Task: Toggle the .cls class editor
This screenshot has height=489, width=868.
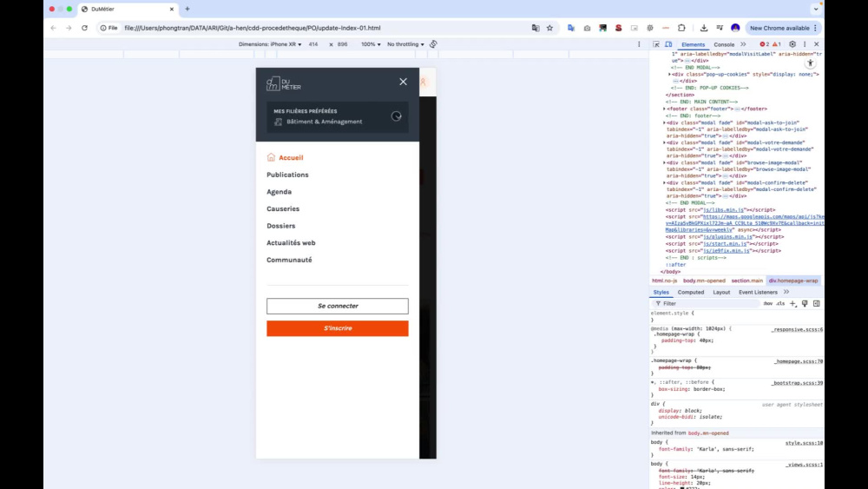Action: pos(780,303)
